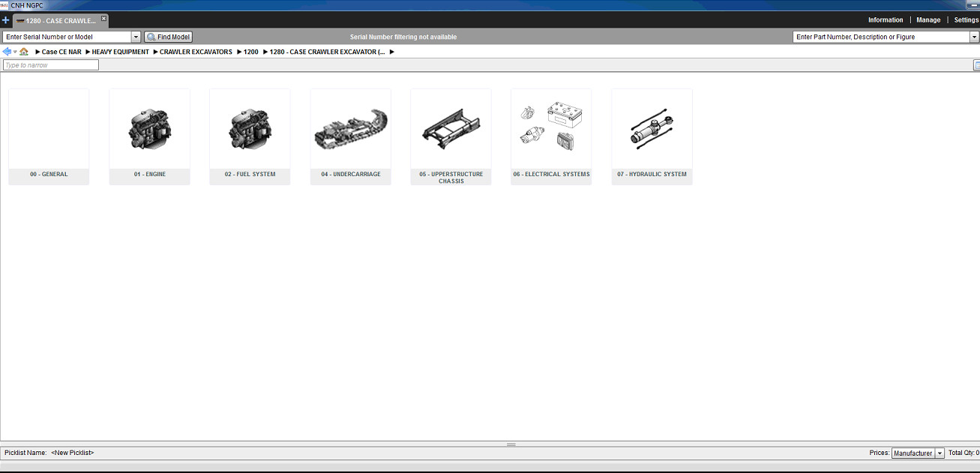
Task: Close the 1280 - CASE CRAWLE... tab
Action: click(103, 18)
